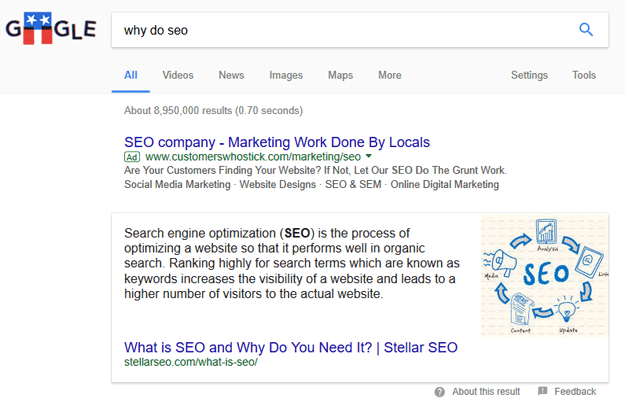The image size is (625, 409).
Task: Click the question mark About icon
Action: click(440, 392)
